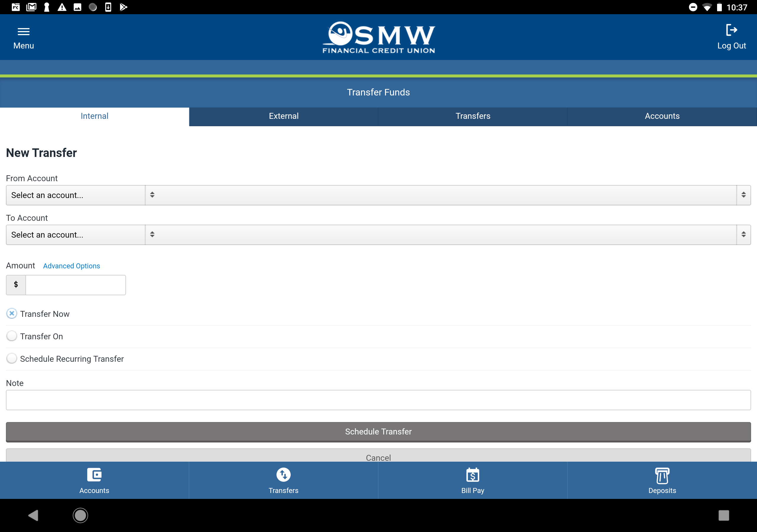The image size is (757, 532).
Task: Tap the Android recent apps square
Action: [724, 515]
